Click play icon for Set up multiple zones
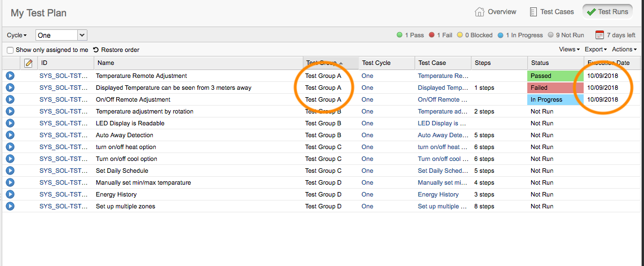644x266 pixels. tap(10, 206)
